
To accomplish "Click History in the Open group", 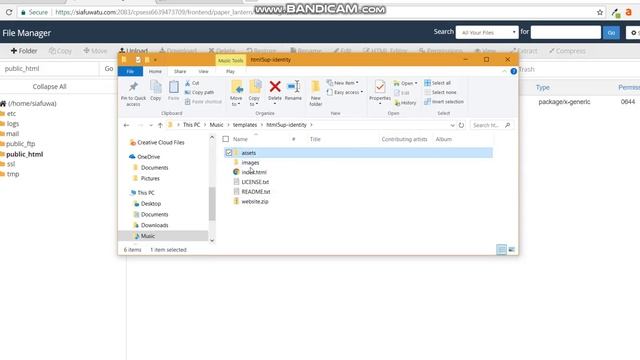I will coord(405,103).
